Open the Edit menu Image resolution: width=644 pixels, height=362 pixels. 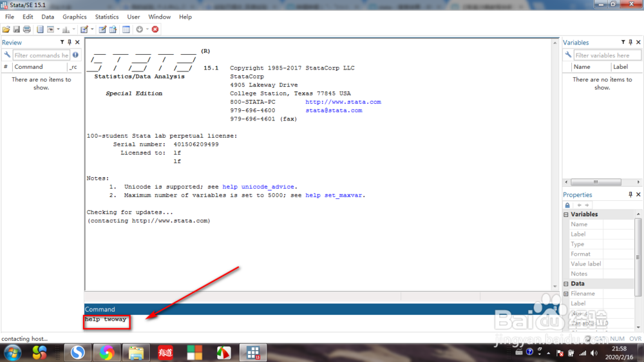(x=28, y=17)
